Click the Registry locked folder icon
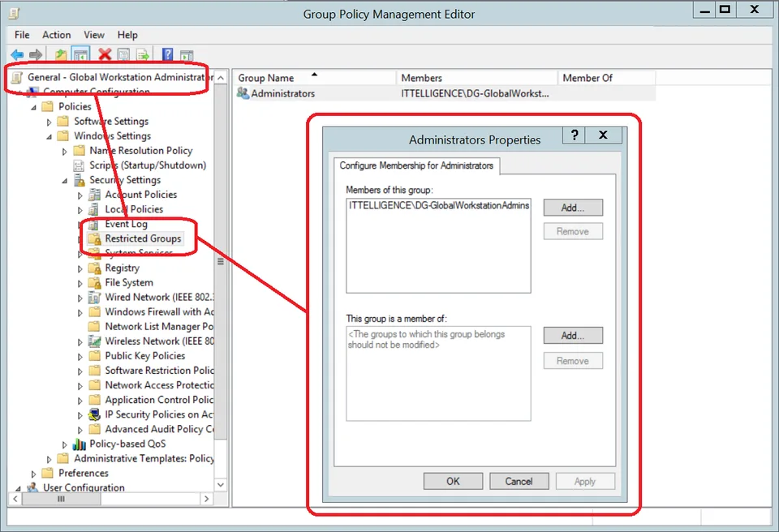The width and height of the screenshot is (779, 532). [94, 268]
